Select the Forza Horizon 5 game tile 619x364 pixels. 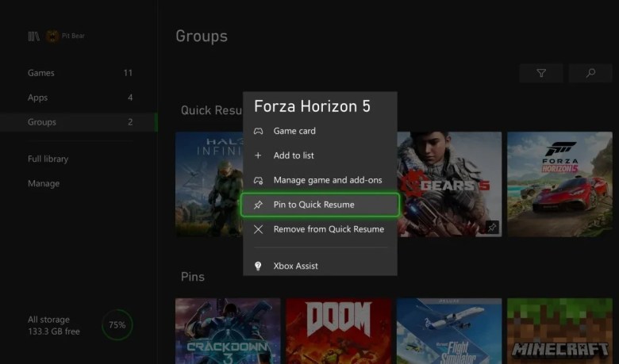(559, 184)
